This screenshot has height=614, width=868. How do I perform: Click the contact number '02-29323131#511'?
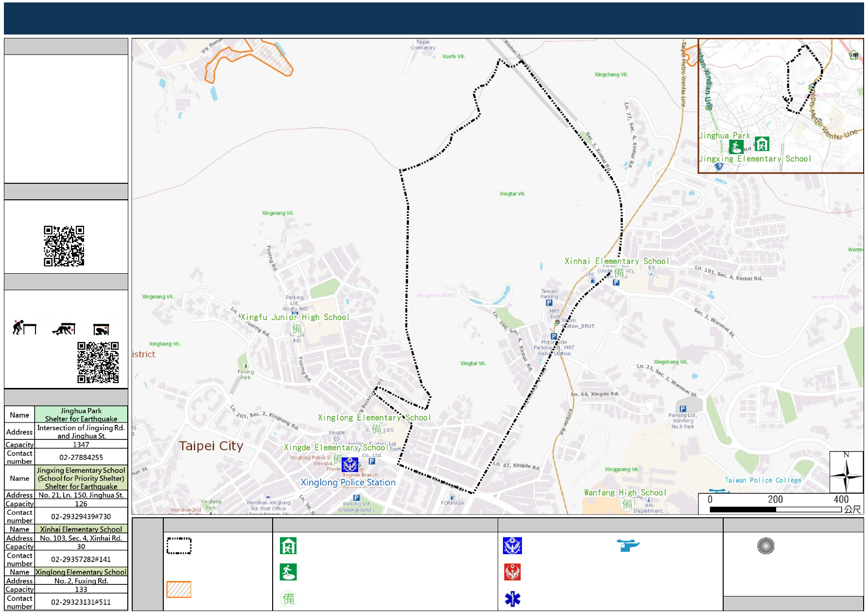81,602
